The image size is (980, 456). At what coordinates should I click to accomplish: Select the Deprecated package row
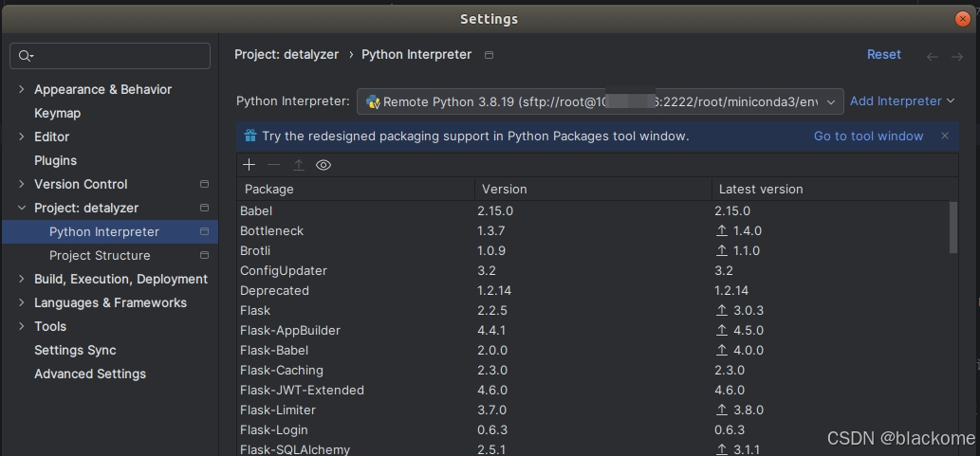(593, 291)
